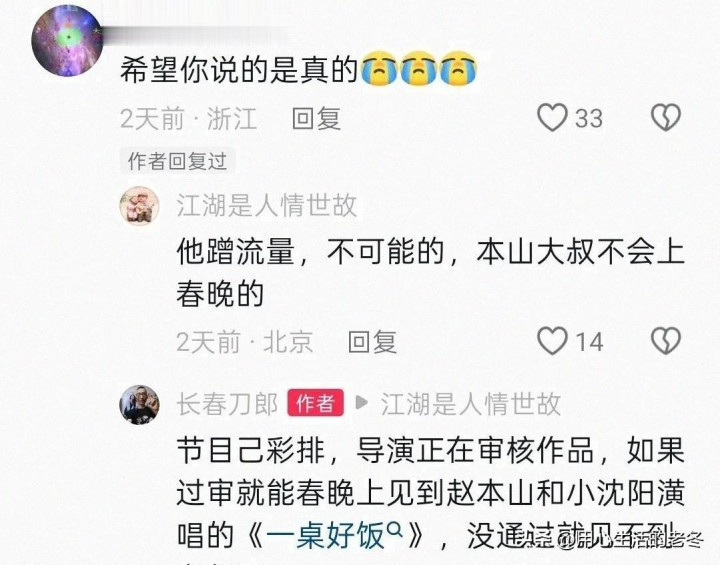Dislike the comment with 33 likes

tap(666, 118)
